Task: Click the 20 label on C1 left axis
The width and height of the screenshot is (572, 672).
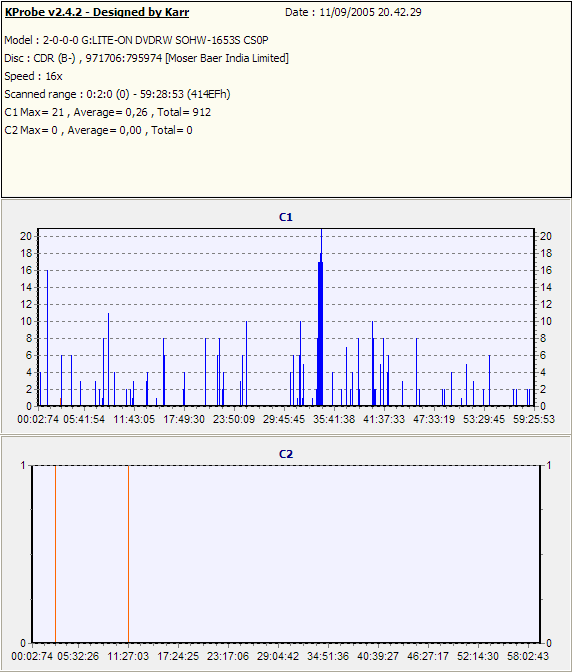Action: pos(26,236)
